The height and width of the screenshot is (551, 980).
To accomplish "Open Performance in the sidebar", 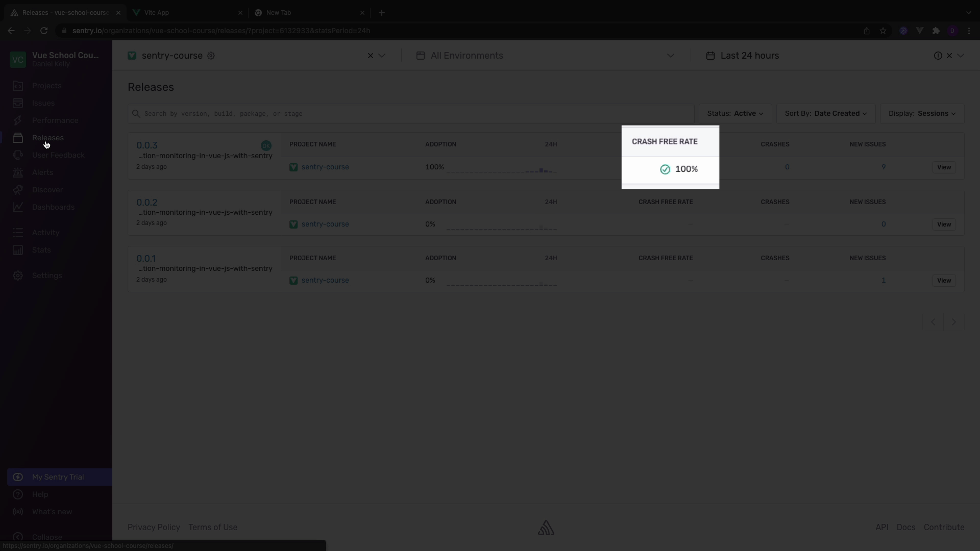I will [55, 120].
